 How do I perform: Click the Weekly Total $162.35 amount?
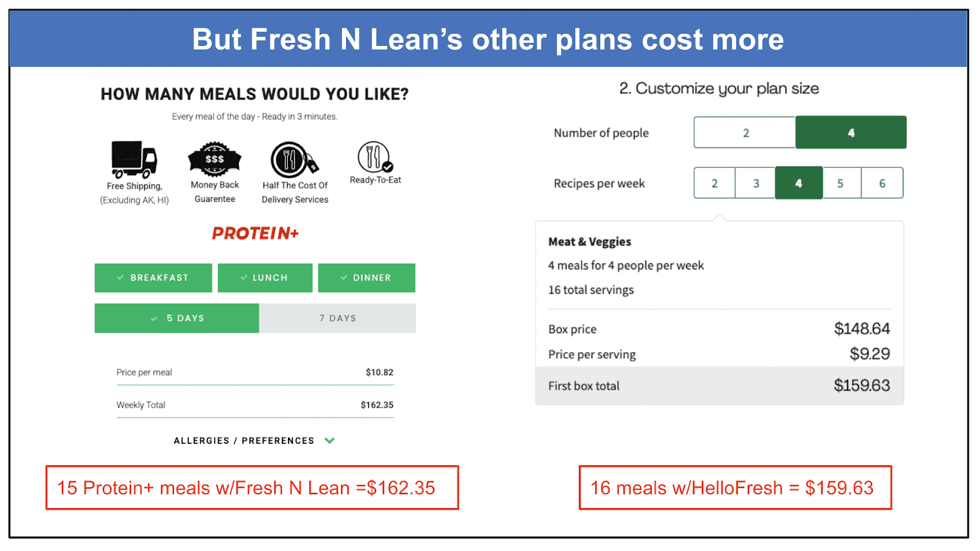377,405
